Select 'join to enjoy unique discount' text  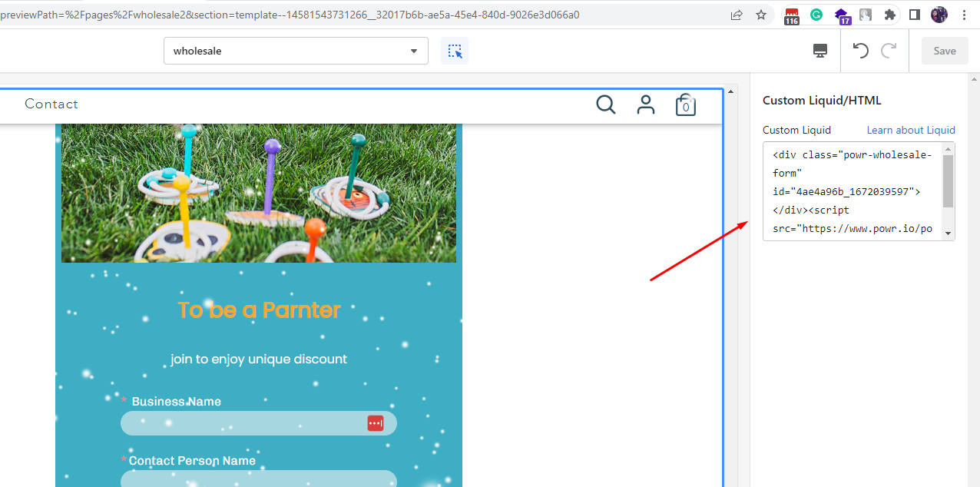point(259,359)
